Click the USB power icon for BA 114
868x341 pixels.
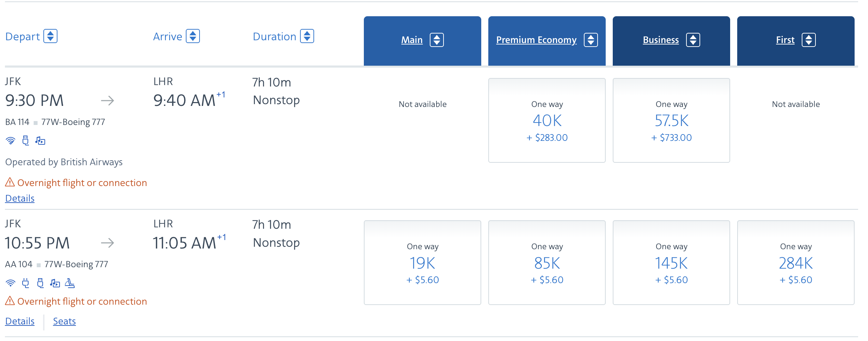[25, 140]
